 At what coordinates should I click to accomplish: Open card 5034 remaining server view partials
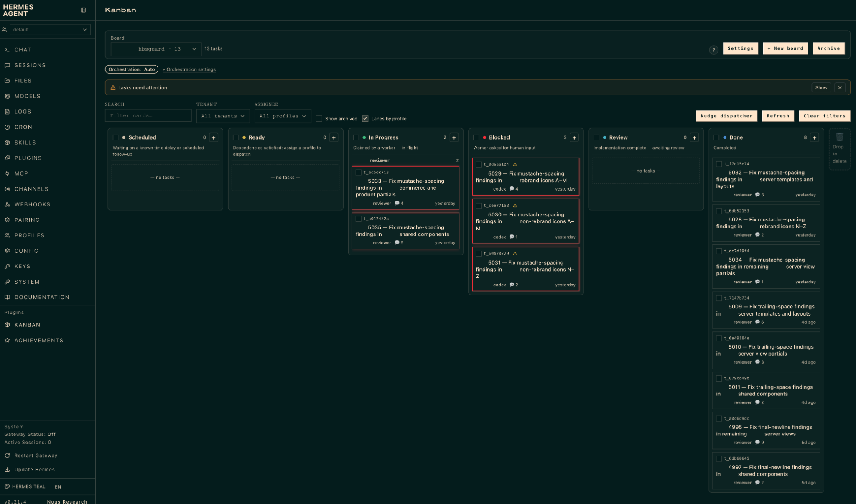(766, 267)
